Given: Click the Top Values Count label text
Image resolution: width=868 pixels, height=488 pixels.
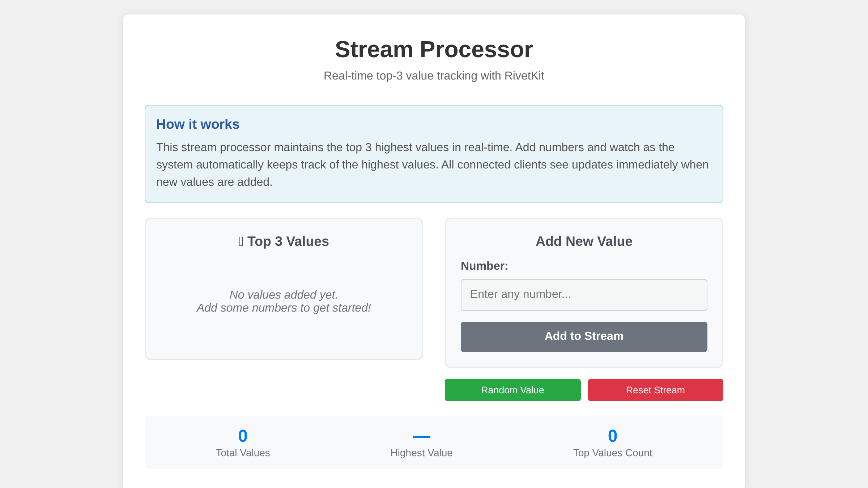Looking at the screenshot, I should pyautogui.click(x=612, y=453).
